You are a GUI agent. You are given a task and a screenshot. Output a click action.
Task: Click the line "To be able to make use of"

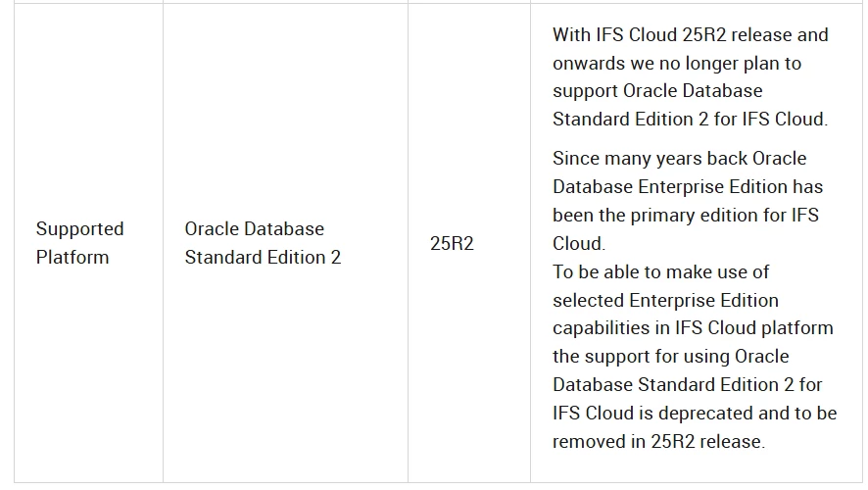click(x=660, y=271)
